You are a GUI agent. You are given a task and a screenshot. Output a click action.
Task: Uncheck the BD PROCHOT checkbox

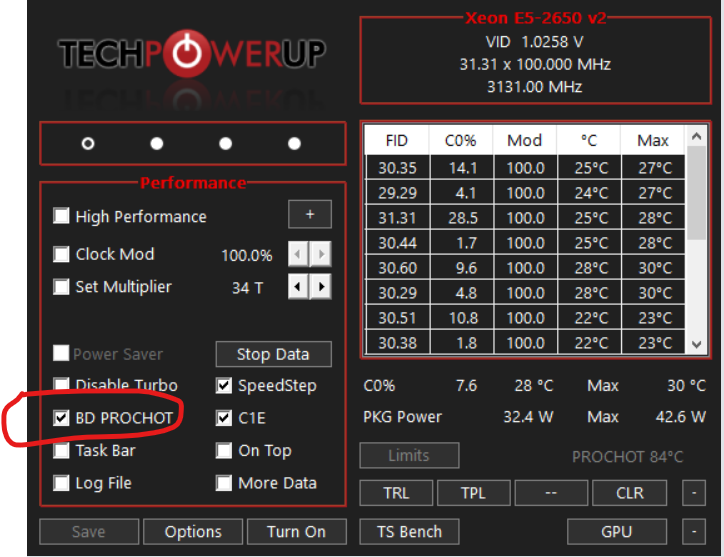coord(61,418)
